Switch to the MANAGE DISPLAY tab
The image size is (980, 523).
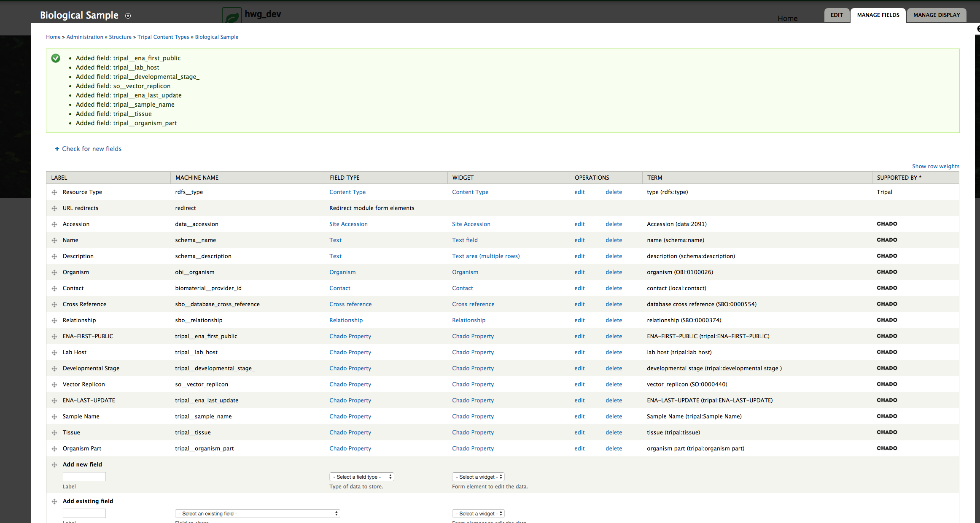936,15
